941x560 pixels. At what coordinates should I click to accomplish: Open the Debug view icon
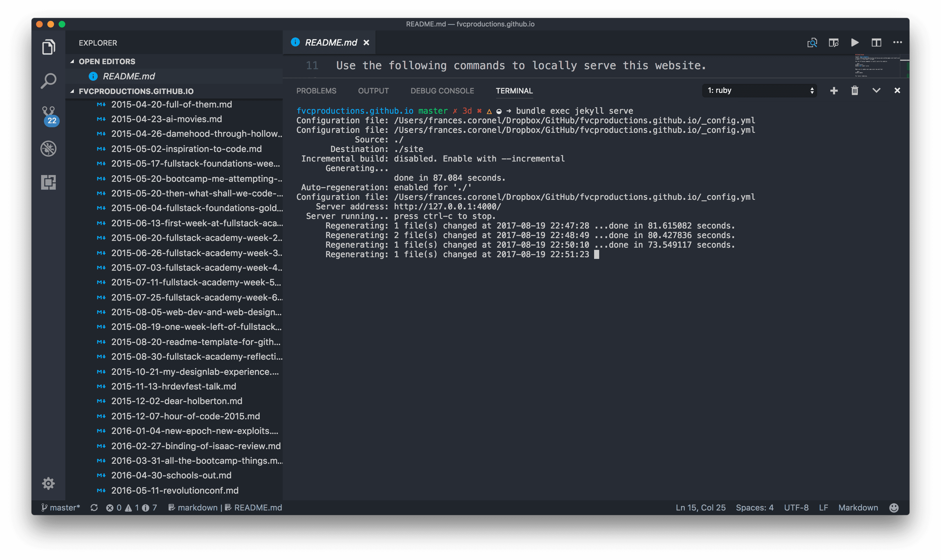tap(48, 149)
